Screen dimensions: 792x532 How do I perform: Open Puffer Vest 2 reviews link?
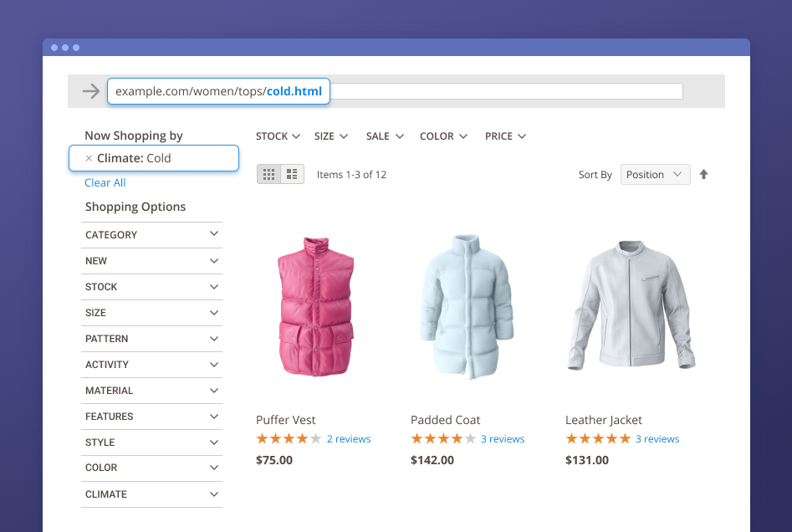click(349, 439)
